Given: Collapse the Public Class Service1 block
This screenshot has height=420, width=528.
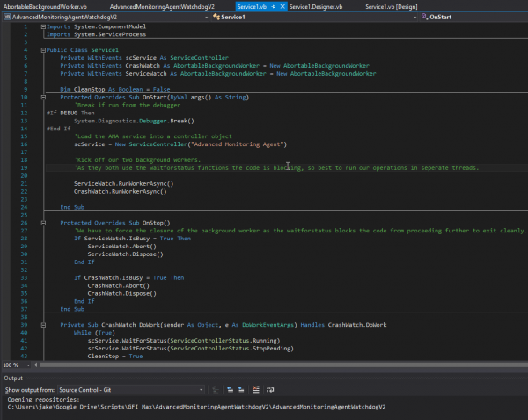Looking at the screenshot, I should (x=44, y=50).
